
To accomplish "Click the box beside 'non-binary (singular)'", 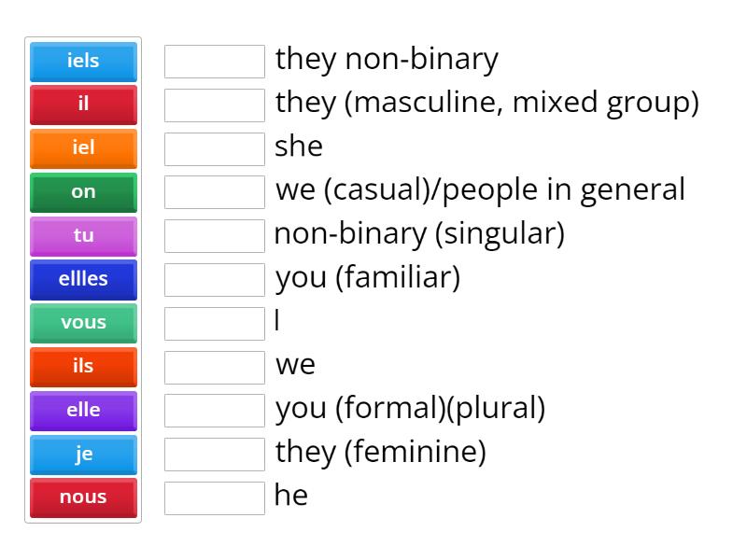I will click(x=215, y=236).
